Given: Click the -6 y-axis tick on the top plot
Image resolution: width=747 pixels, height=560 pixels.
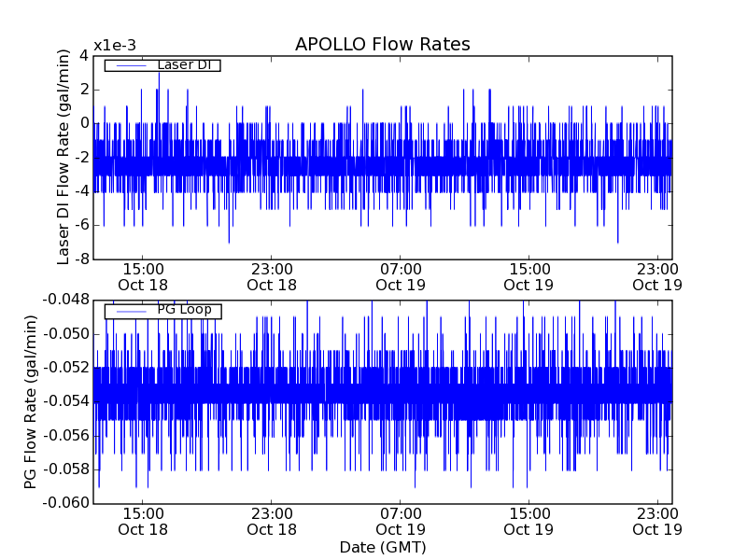Looking at the screenshot, I should [x=82, y=225].
